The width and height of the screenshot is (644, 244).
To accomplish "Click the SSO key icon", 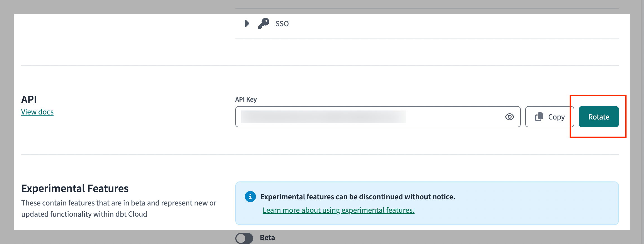I will [x=263, y=23].
